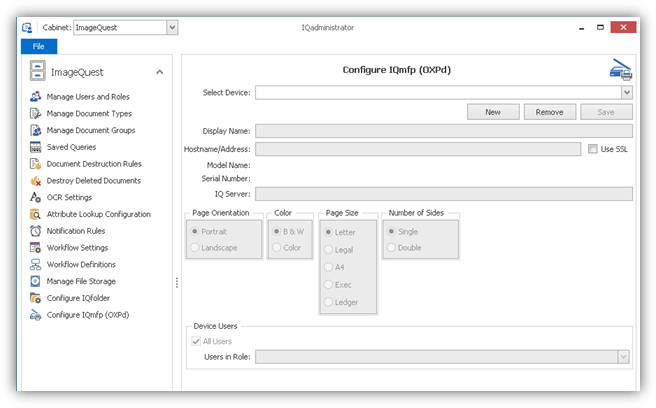The image size is (656, 408).
Task: Click the Destroy Deleted Documents icon
Action: [x=36, y=180]
